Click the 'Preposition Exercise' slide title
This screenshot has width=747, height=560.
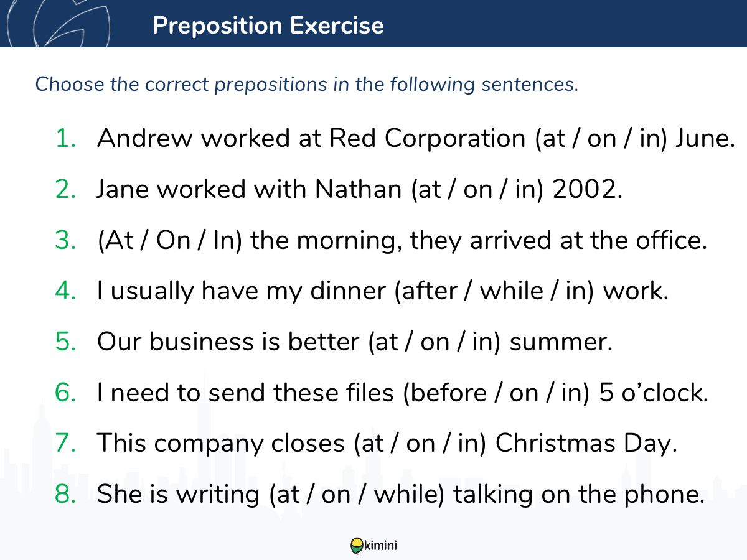[x=268, y=26]
